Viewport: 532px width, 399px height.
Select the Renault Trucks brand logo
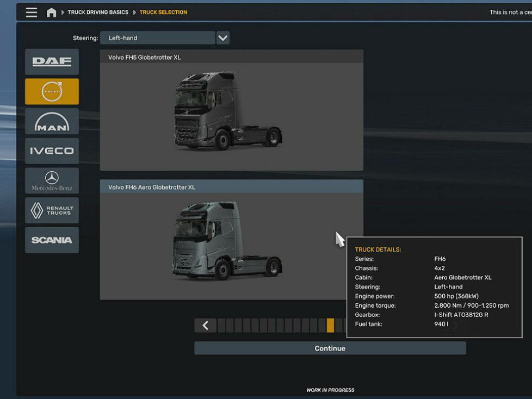[52, 210]
